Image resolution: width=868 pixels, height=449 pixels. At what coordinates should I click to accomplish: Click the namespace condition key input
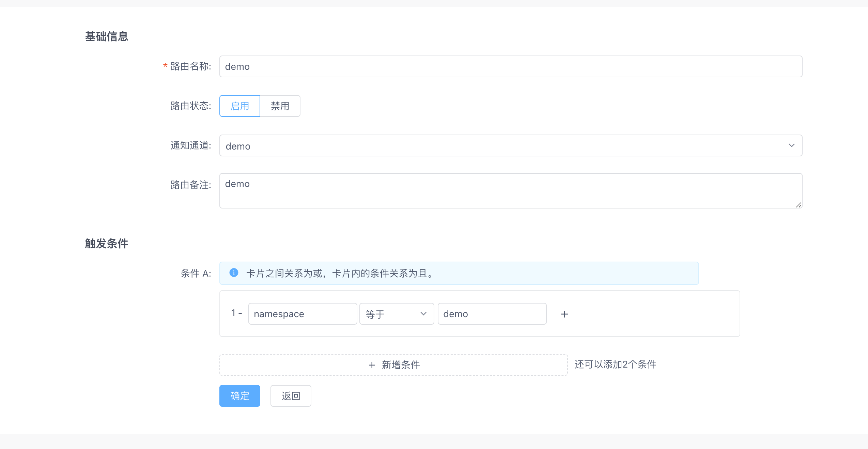pos(303,314)
